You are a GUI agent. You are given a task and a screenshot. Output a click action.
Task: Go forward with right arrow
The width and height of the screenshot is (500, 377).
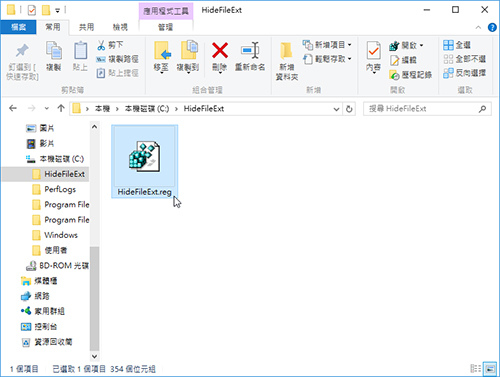point(31,108)
